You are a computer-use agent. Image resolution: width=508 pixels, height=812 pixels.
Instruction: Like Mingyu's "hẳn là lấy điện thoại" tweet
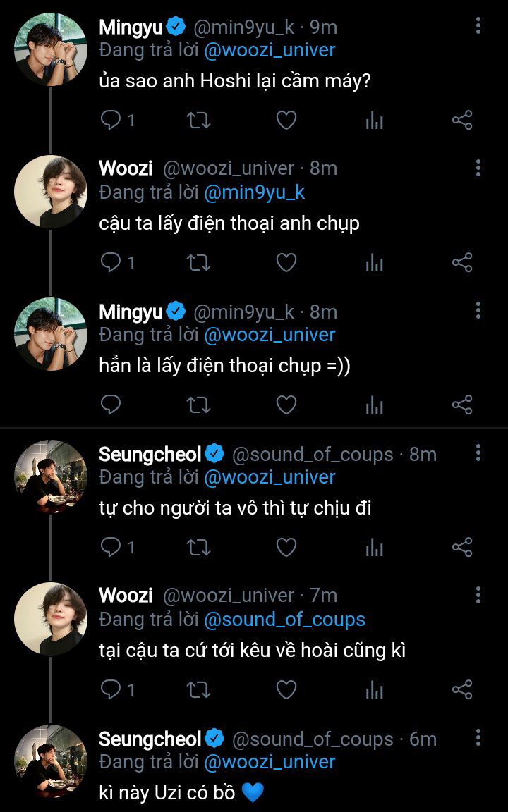pyautogui.click(x=286, y=405)
